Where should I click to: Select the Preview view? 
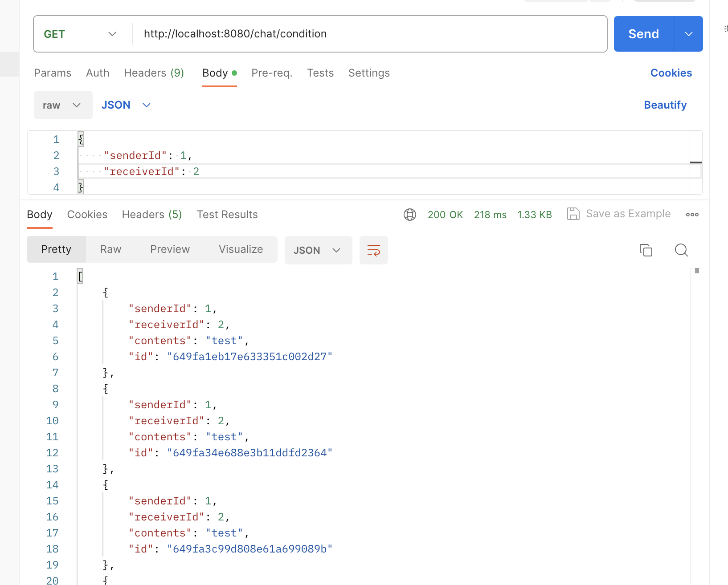pyautogui.click(x=170, y=249)
